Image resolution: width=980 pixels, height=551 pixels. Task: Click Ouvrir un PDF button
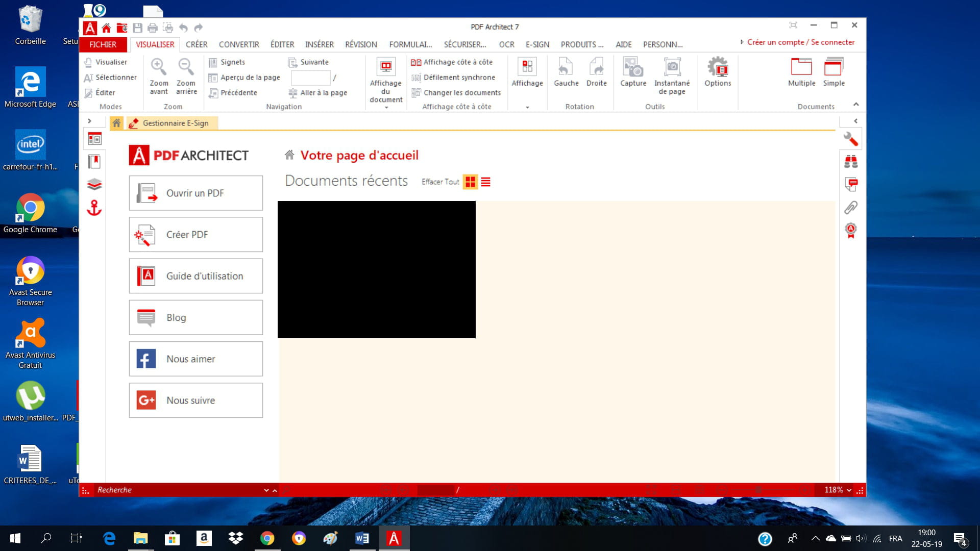[x=195, y=193]
